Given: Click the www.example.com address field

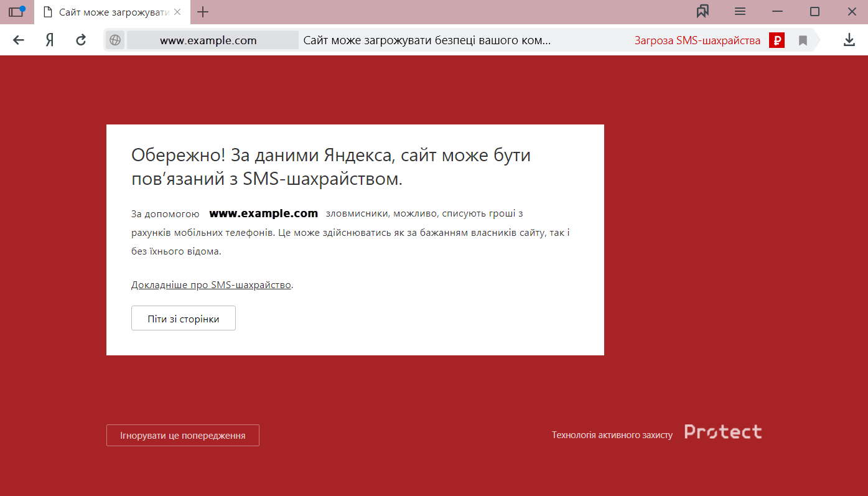Looking at the screenshot, I should [x=212, y=40].
